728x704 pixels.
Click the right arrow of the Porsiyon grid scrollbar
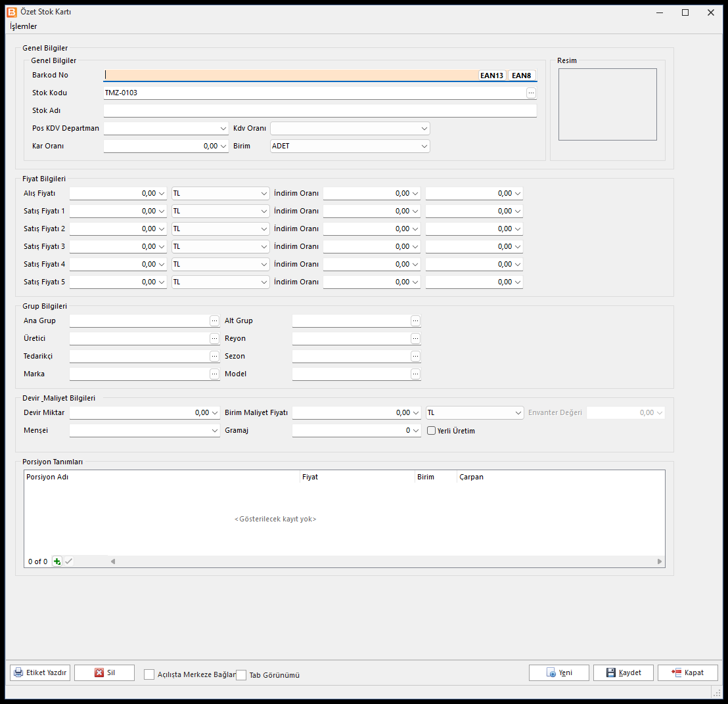pyautogui.click(x=659, y=561)
